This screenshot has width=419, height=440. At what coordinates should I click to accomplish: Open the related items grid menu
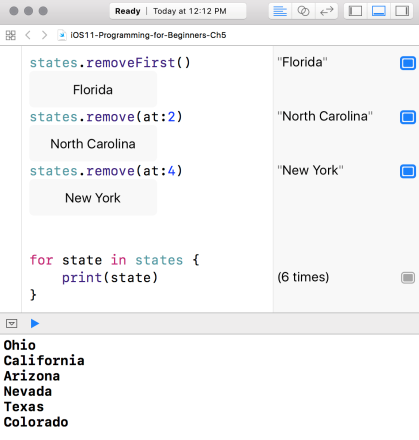pyautogui.click(x=11, y=35)
